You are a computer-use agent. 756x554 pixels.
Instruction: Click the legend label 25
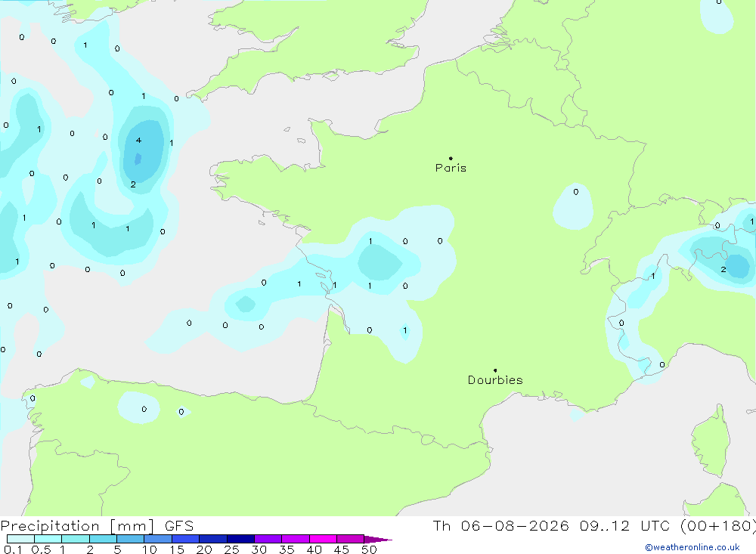pyautogui.click(x=232, y=549)
